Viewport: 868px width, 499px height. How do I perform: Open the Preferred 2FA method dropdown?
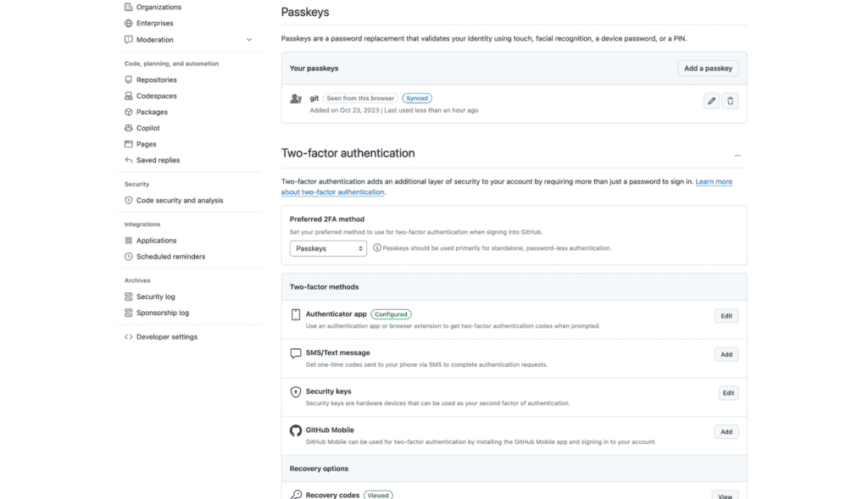(x=328, y=248)
